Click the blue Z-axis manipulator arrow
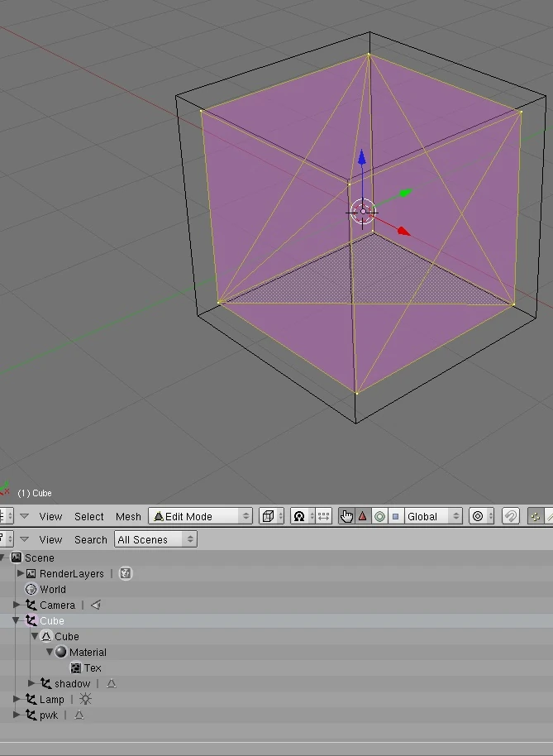Image resolution: width=553 pixels, height=756 pixels. (361, 157)
